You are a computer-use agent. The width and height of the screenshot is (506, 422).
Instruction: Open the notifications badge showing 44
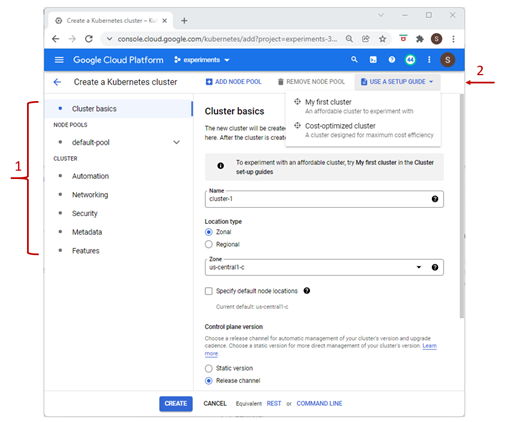410,60
